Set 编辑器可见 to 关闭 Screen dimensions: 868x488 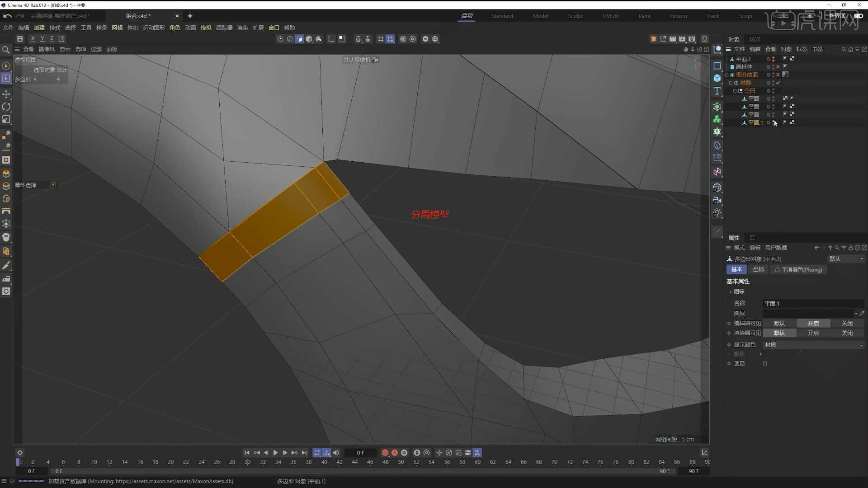click(847, 324)
